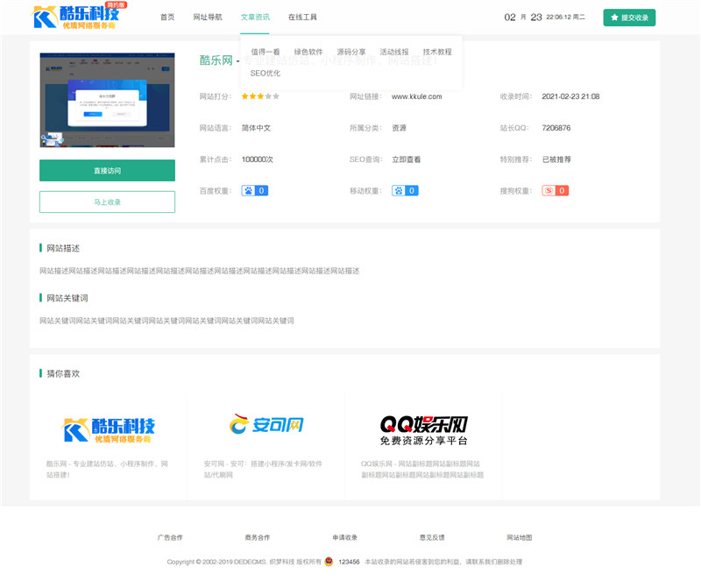Open the 文章资讯 dropdown menu
The image size is (701, 588).
pos(256,16)
